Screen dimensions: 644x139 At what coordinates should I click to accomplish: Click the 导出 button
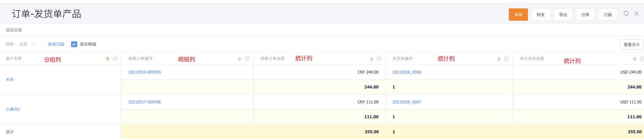pos(563,15)
